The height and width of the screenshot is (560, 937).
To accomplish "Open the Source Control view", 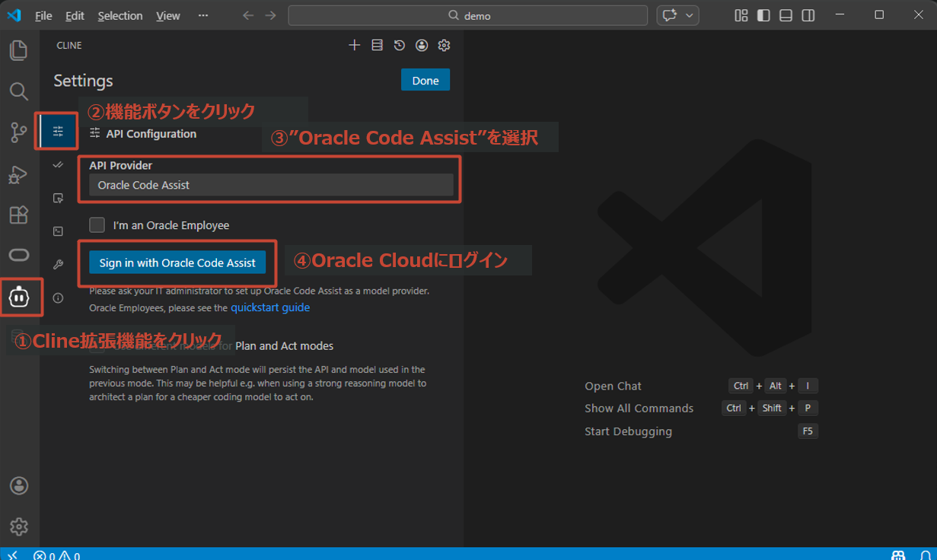I will point(18,132).
